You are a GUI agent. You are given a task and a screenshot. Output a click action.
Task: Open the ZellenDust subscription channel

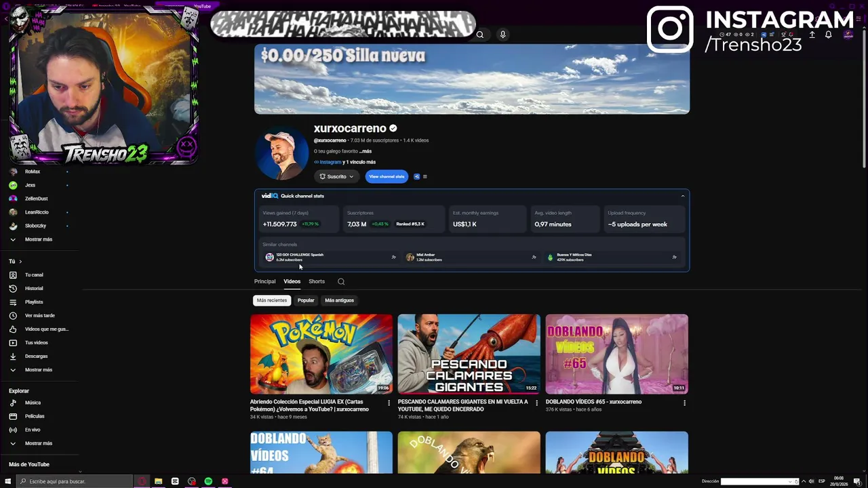tap(37, 199)
